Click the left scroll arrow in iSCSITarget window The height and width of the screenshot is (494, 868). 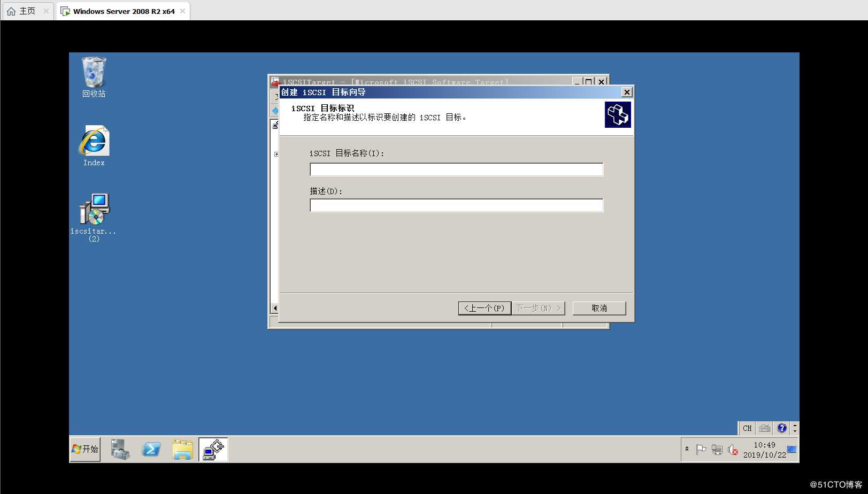click(275, 308)
